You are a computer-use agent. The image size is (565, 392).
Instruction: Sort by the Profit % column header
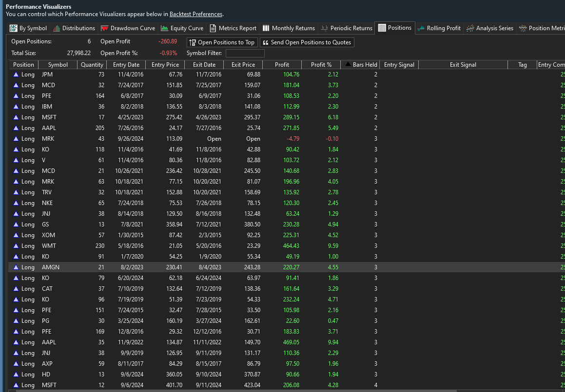(321, 65)
